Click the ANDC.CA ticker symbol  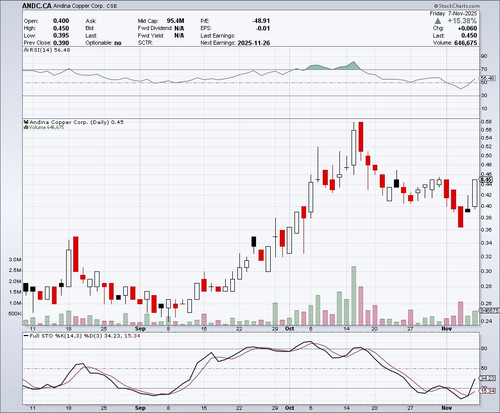pos(37,6)
